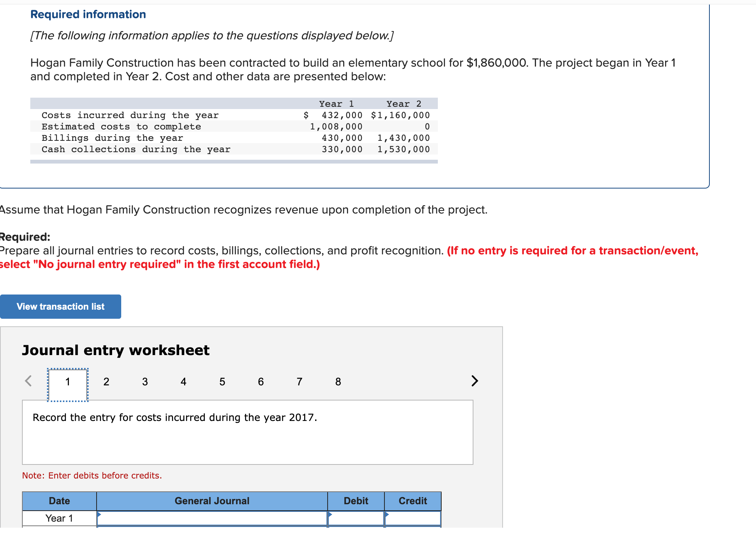This screenshot has width=756, height=533.
Task: Switch to journal entry tab 2
Action: click(106, 382)
